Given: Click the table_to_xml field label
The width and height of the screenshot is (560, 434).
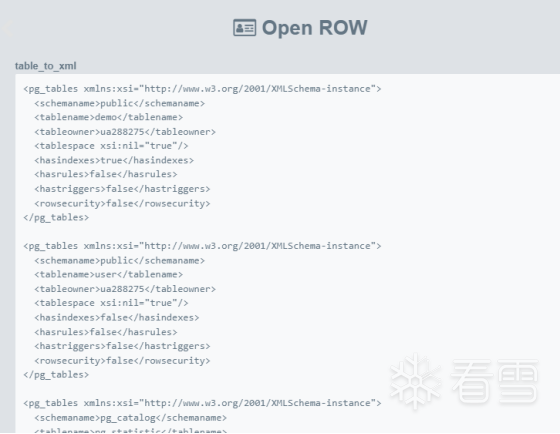Looking at the screenshot, I should click(45, 66).
